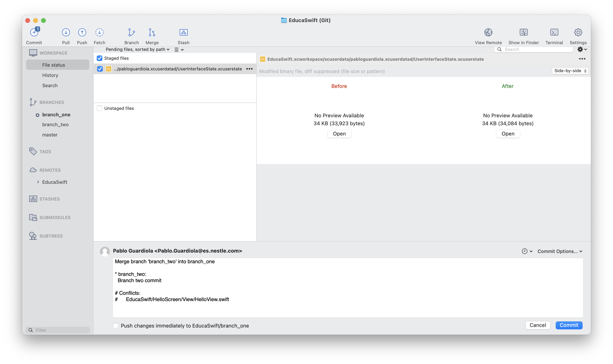Click the blue Commit button
This screenshot has height=364, width=613.
coord(569,325)
